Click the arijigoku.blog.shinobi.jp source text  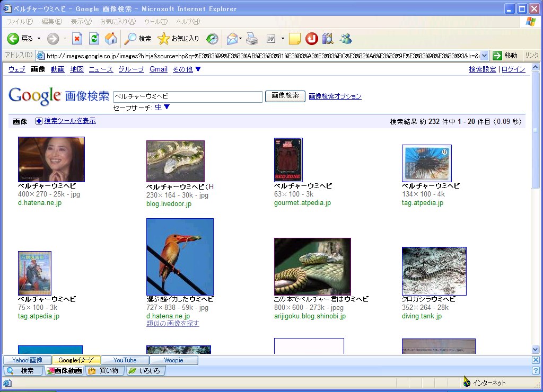click(x=310, y=316)
